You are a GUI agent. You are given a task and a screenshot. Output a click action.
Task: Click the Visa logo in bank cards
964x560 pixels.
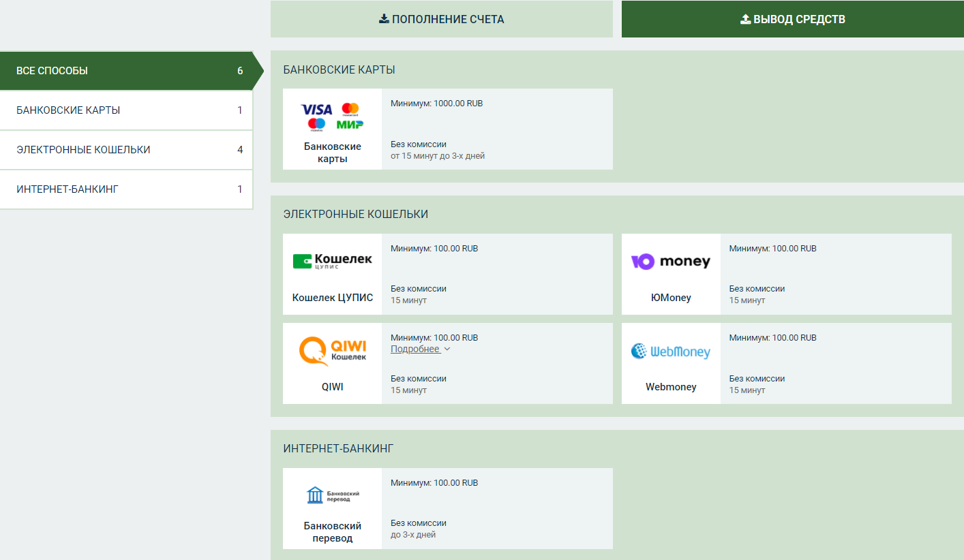(x=316, y=110)
